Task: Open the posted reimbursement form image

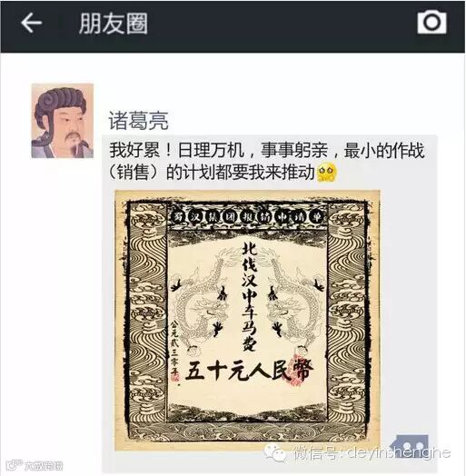Action: pos(248,320)
